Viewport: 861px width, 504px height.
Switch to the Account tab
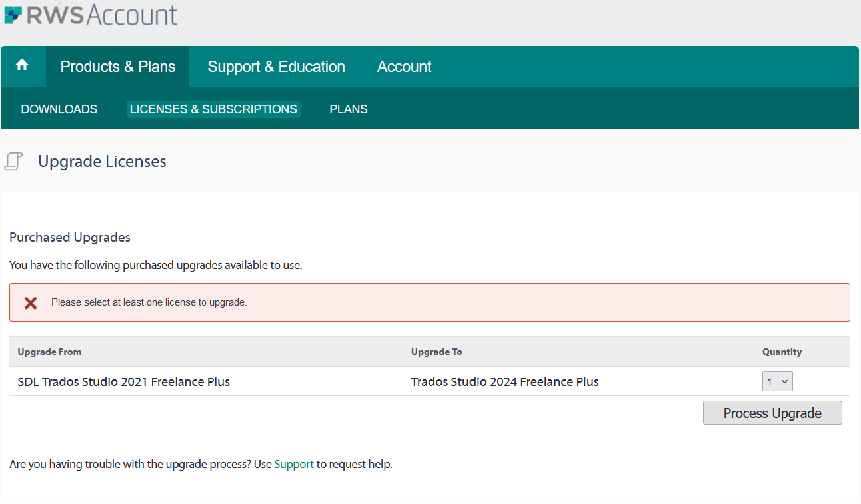click(404, 67)
